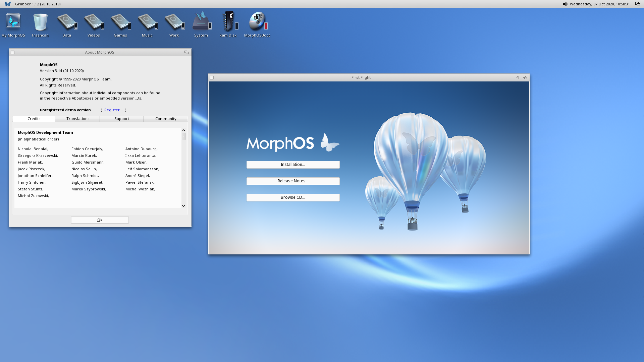Click the 'unregistered demo version.' text
This screenshot has height=362, width=644.
tap(66, 110)
